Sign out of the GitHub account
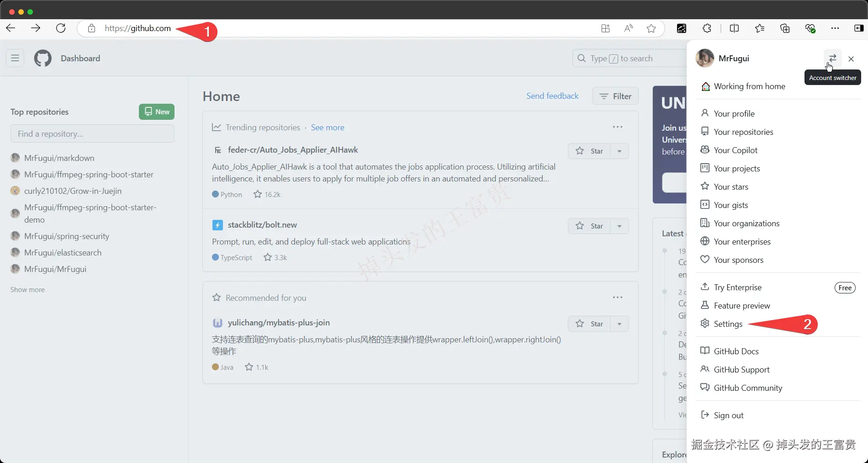Screen dimensions: 868x463 coord(778,415)
